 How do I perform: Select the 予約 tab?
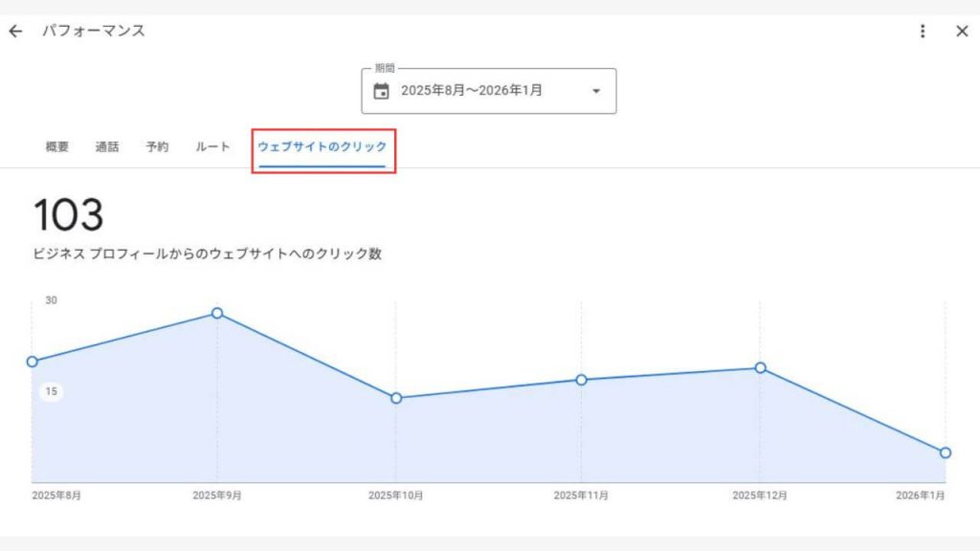[157, 146]
